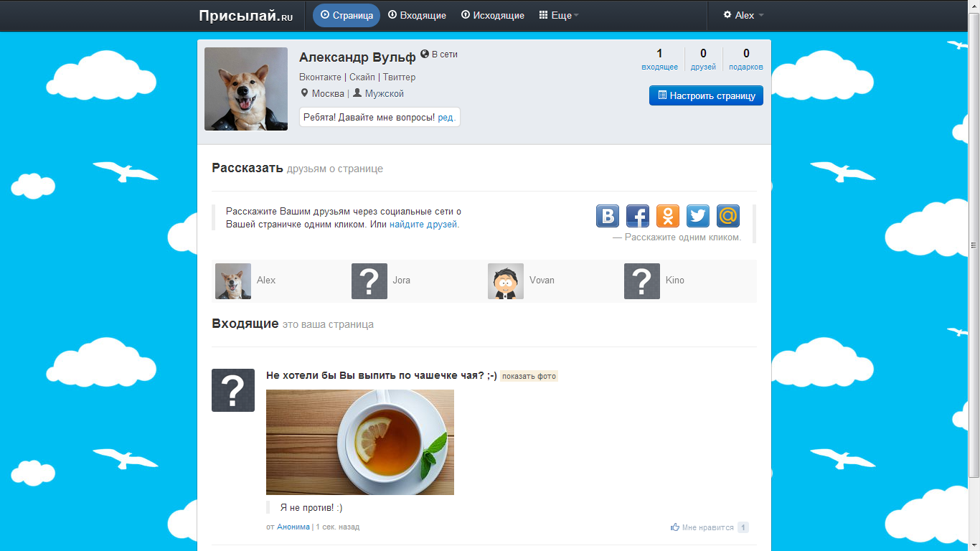Image resolution: width=980 pixels, height=551 pixels.
Task: Open the tea cup photo attachment
Action: point(360,442)
